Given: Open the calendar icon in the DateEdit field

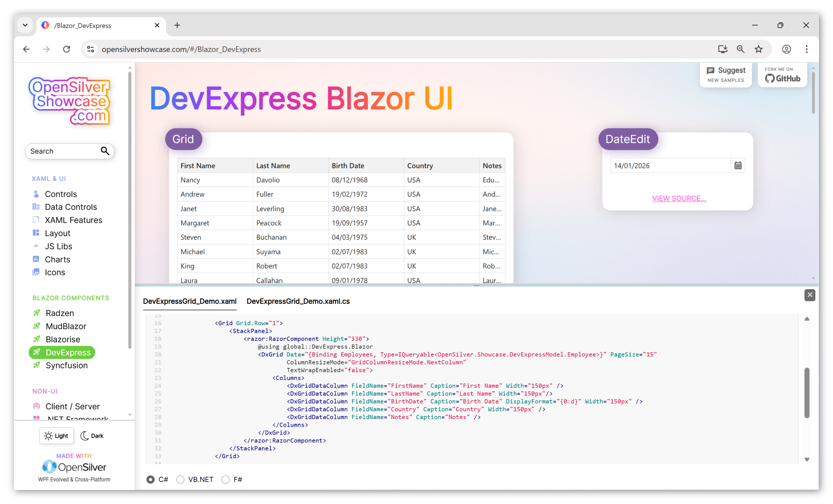Looking at the screenshot, I should (738, 165).
